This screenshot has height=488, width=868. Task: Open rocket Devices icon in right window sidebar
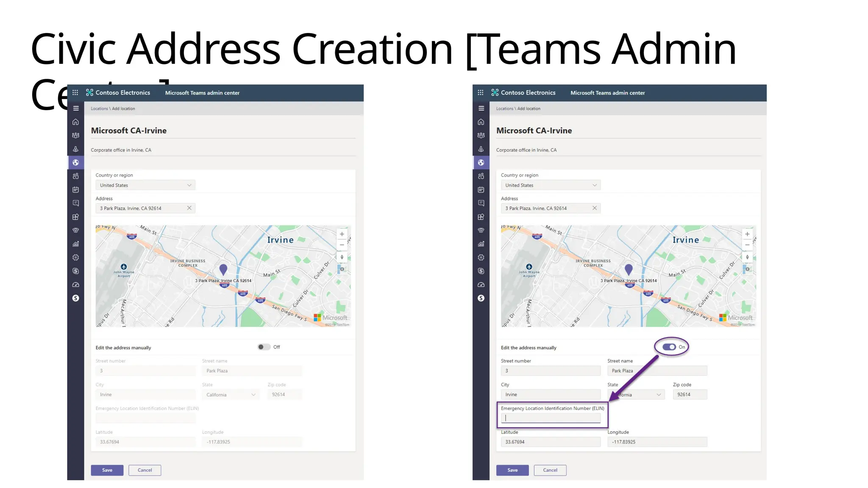tap(481, 149)
